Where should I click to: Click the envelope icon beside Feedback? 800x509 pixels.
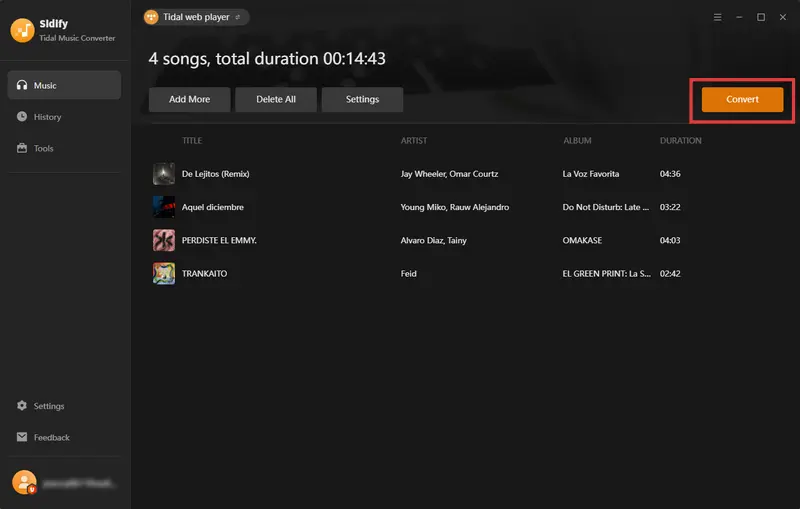coord(22,437)
